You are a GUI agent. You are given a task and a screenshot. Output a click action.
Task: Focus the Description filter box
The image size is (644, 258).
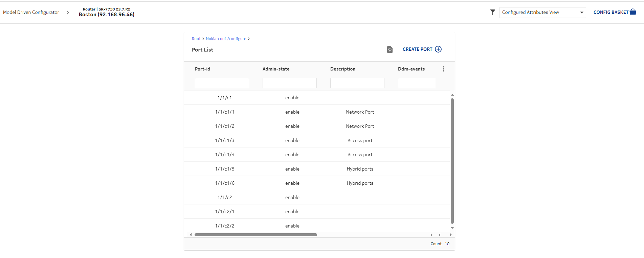357,83
